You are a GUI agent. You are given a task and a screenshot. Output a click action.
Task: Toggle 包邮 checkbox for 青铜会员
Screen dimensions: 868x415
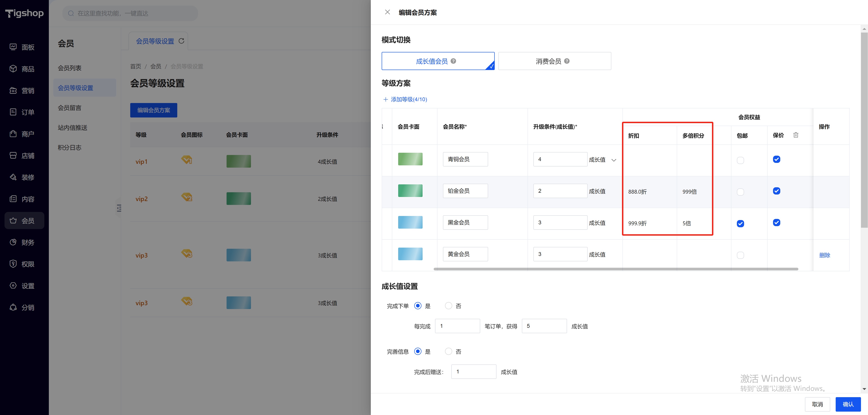pyautogui.click(x=740, y=160)
